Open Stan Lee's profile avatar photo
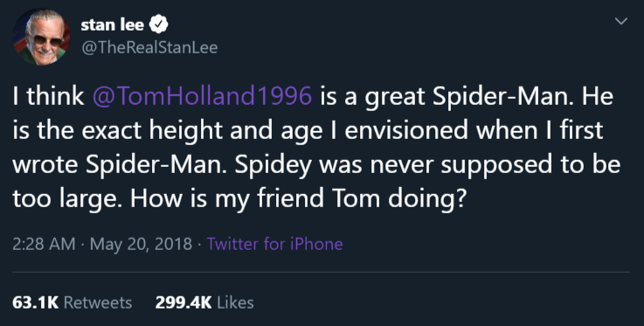Image resolution: width=644 pixels, height=326 pixels. click(x=41, y=37)
